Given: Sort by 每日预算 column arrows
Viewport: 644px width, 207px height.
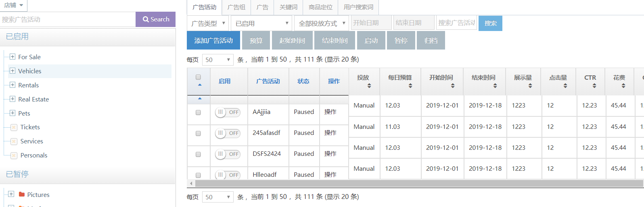Looking at the screenshot, I should (410, 86).
